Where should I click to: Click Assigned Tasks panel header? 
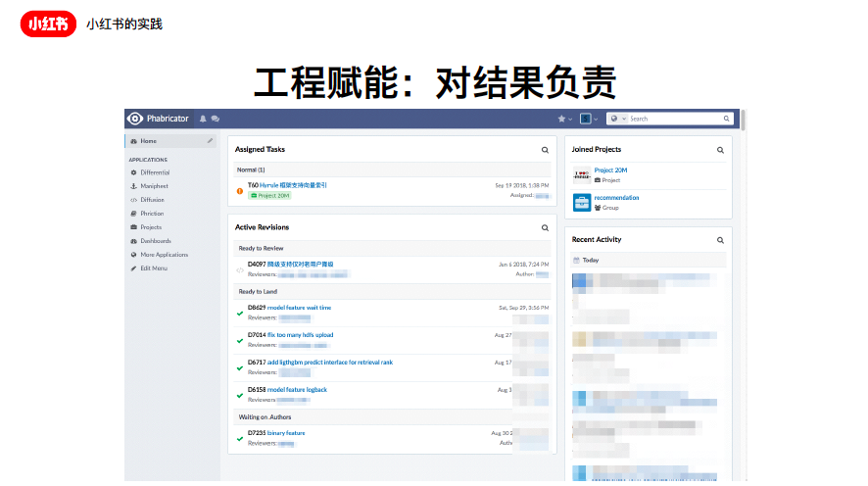260,150
